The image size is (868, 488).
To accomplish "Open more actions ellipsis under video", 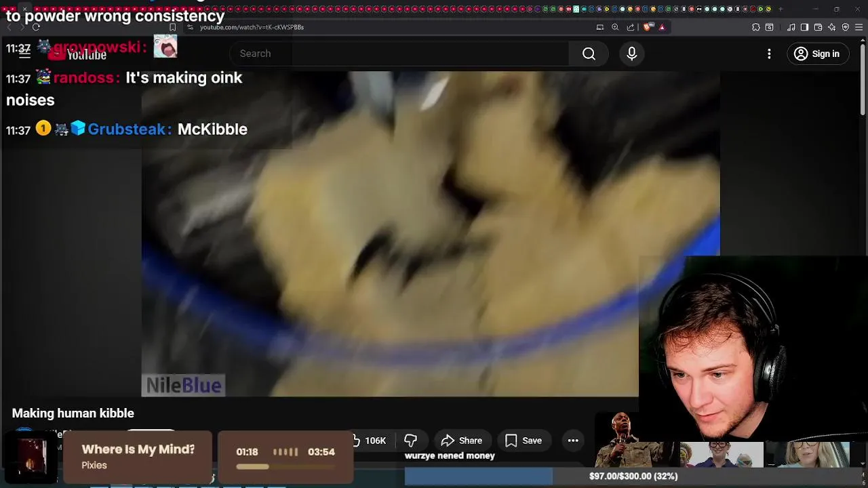I will click(573, 441).
